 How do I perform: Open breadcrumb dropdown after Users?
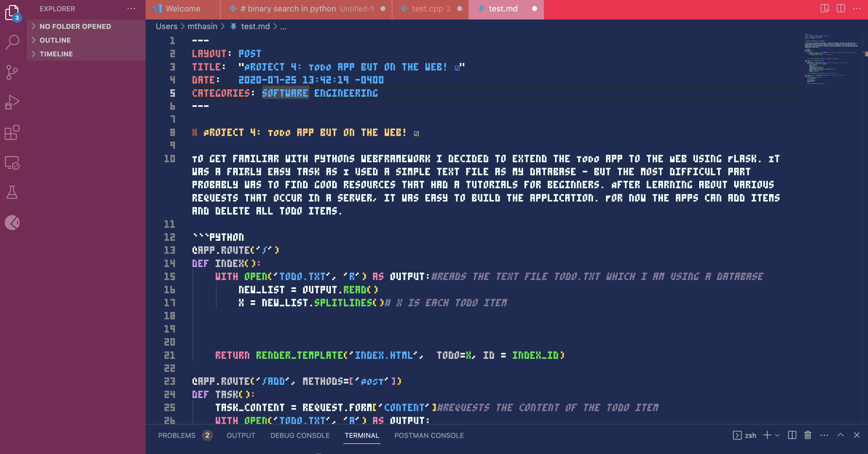point(182,26)
